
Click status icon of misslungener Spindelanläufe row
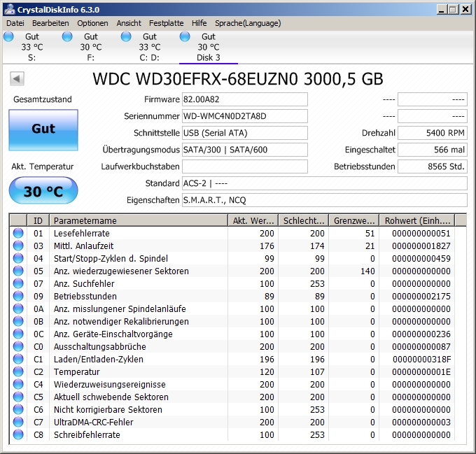point(18,308)
